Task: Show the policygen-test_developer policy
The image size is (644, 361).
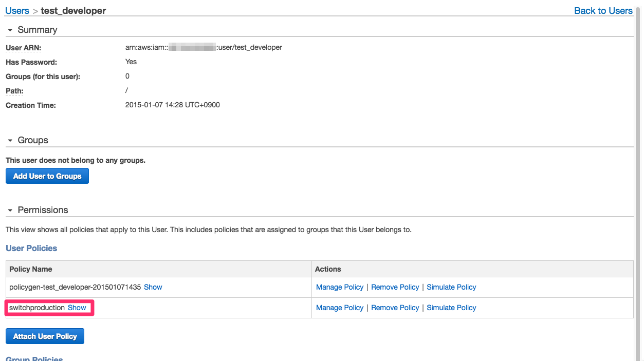Action: pos(153,287)
